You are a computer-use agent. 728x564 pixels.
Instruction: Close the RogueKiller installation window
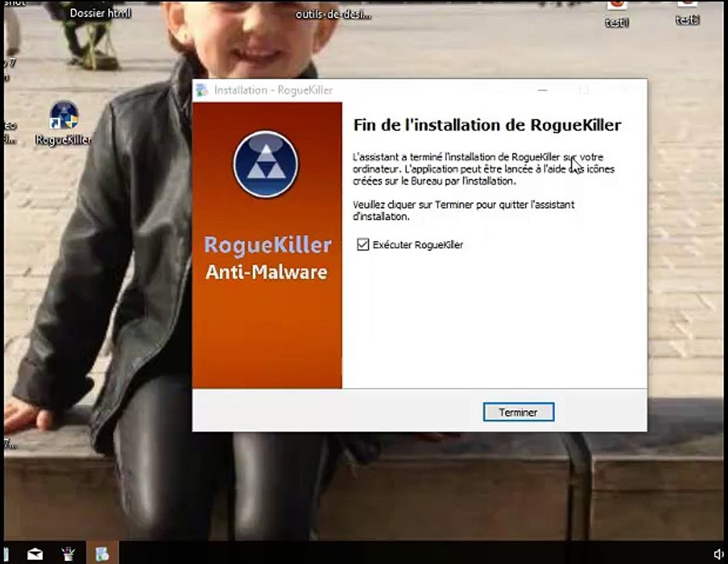(x=625, y=90)
